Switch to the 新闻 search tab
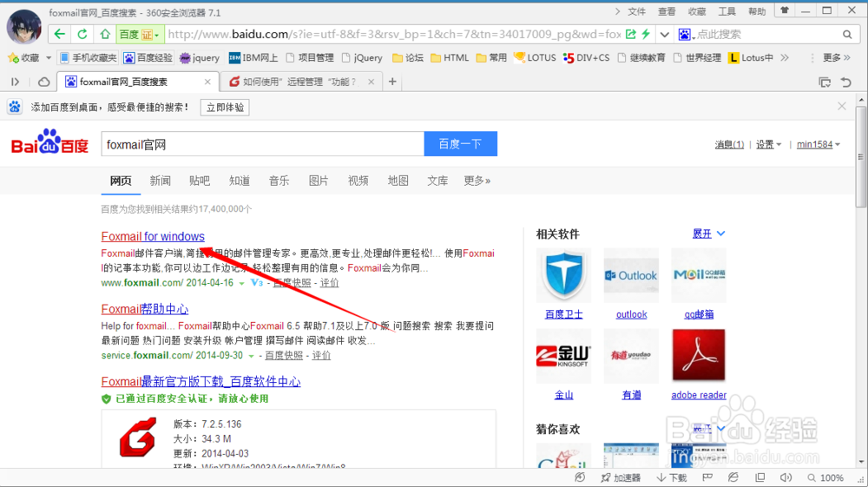Viewport: 868px width, 487px height. tap(160, 181)
